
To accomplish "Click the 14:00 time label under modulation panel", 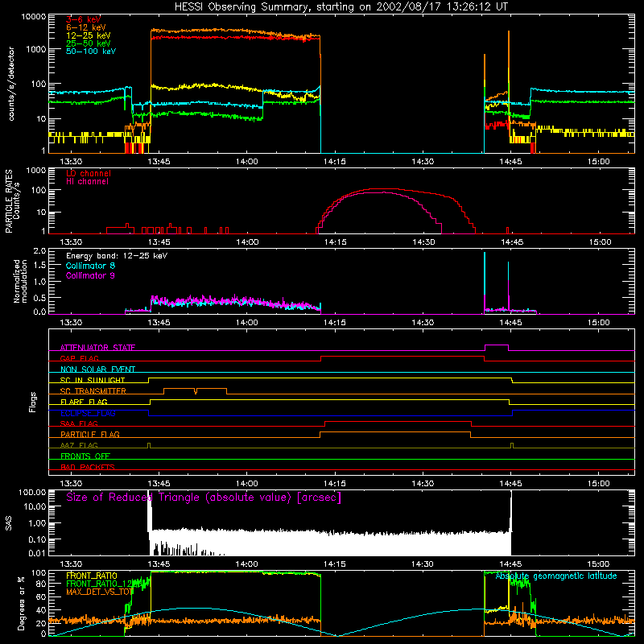I will pyautogui.click(x=247, y=323).
